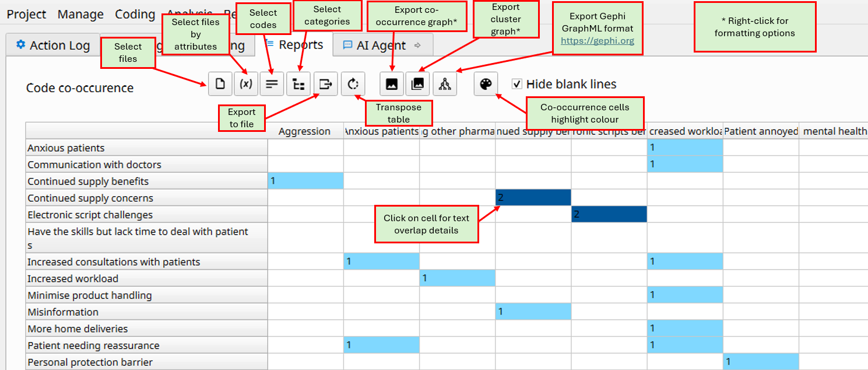This screenshot has height=370, width=868.
Task: Click the dark cell 2 in Continued supply concerns row
Action: tap(533, 198)
